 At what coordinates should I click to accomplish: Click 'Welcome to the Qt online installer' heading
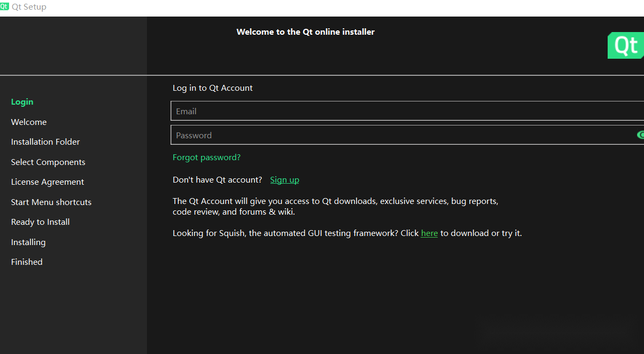coord(306,32)
